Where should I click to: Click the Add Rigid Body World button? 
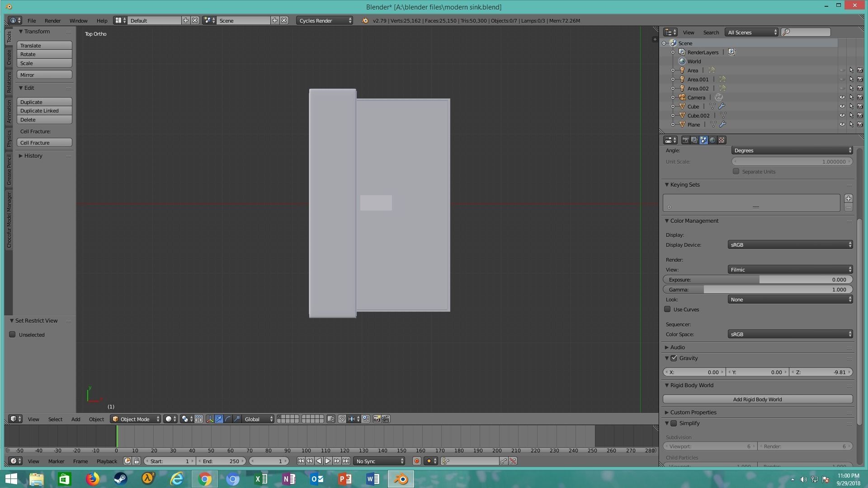[757, 399]
